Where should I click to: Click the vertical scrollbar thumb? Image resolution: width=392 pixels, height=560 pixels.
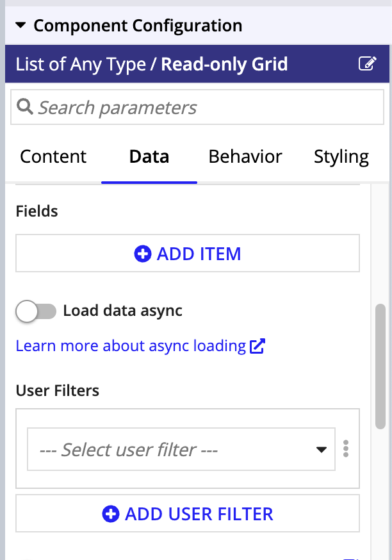(380, 366)
